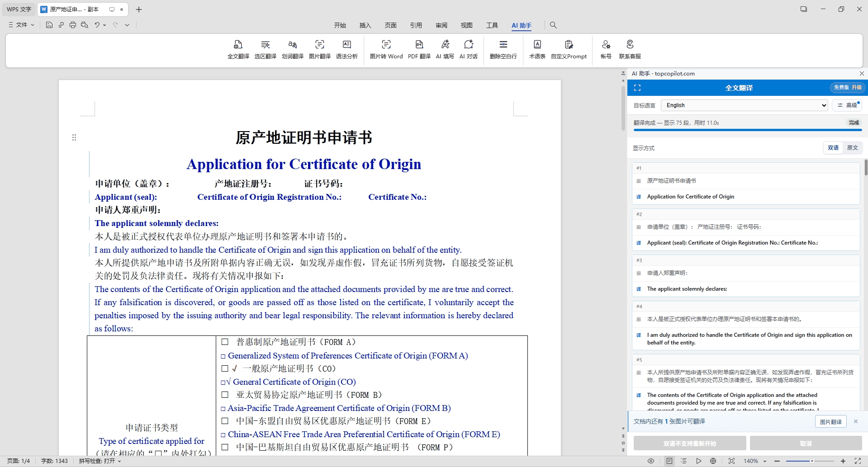Click the zoom in plus button
The width and height of the screenshot is (868, 467).
point(843,461)
